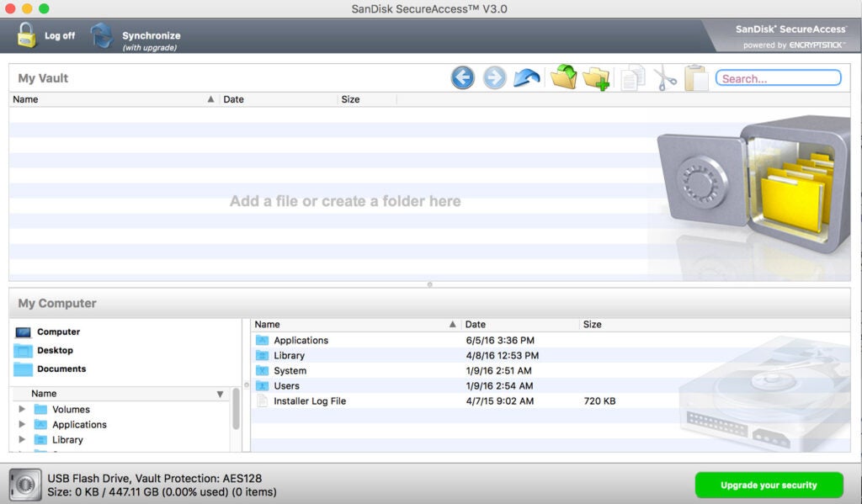The width and height of the screenshot is (862, 504).
Task: Expand the Applications tree node
Action: coord(21,424)
